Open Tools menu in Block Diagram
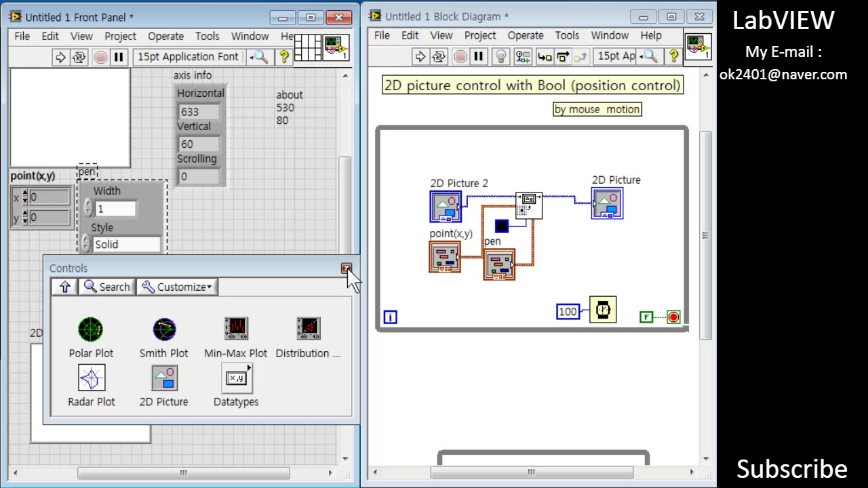 567,35
